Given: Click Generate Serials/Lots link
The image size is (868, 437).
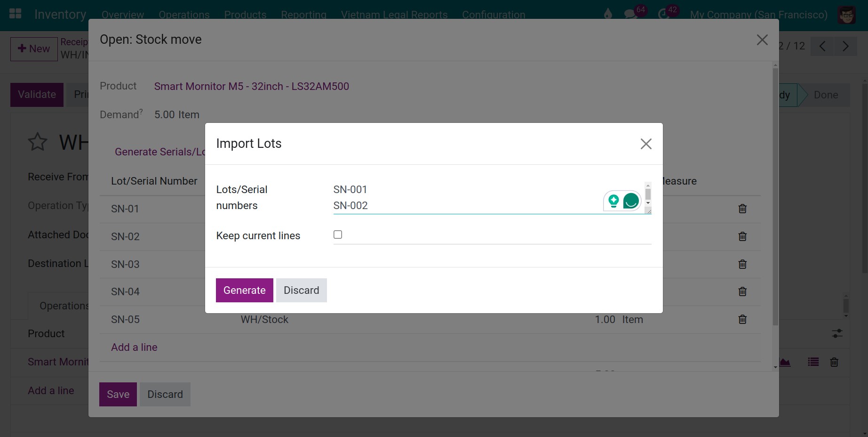Looking at the screenshot, I should pos(160,152).
